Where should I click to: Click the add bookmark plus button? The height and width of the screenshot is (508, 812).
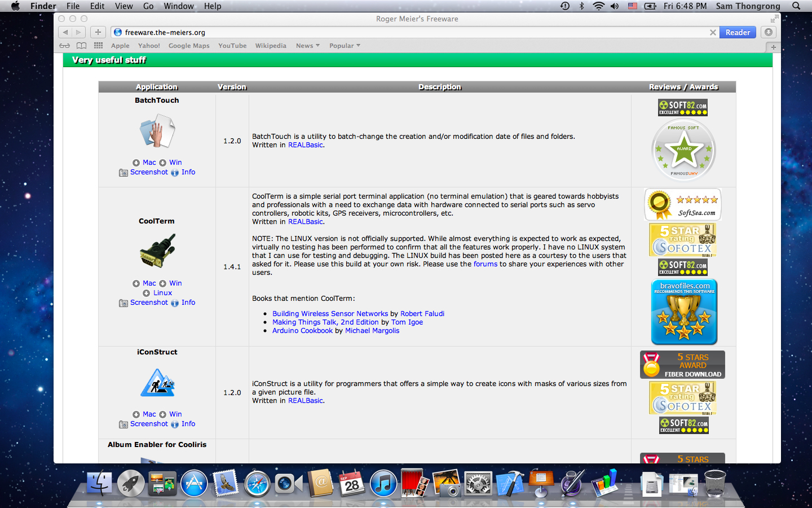pyautogui.click(x=98, y=32)
